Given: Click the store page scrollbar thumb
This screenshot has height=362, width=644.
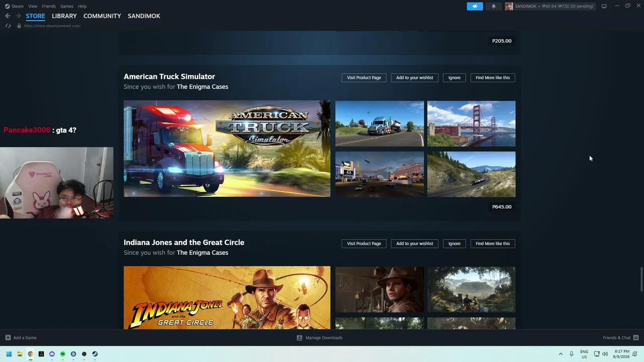Looking at the screenshot, I should (641, 280).
